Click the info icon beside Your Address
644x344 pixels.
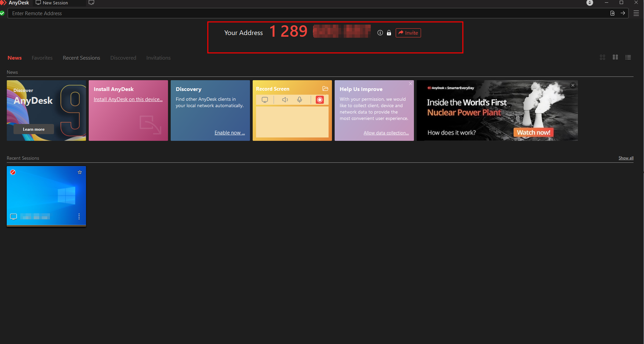pos(380,33)
